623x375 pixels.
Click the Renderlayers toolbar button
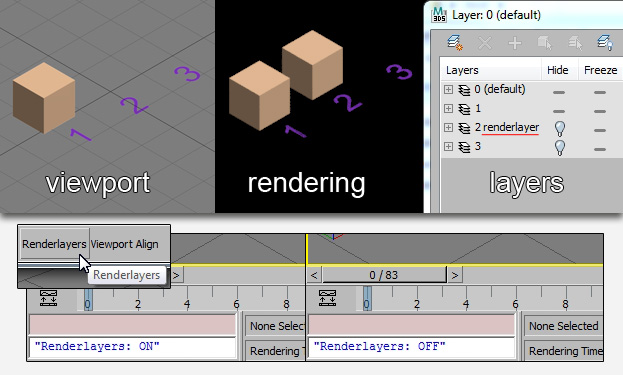pyautogui.click(x=54, y=244)
